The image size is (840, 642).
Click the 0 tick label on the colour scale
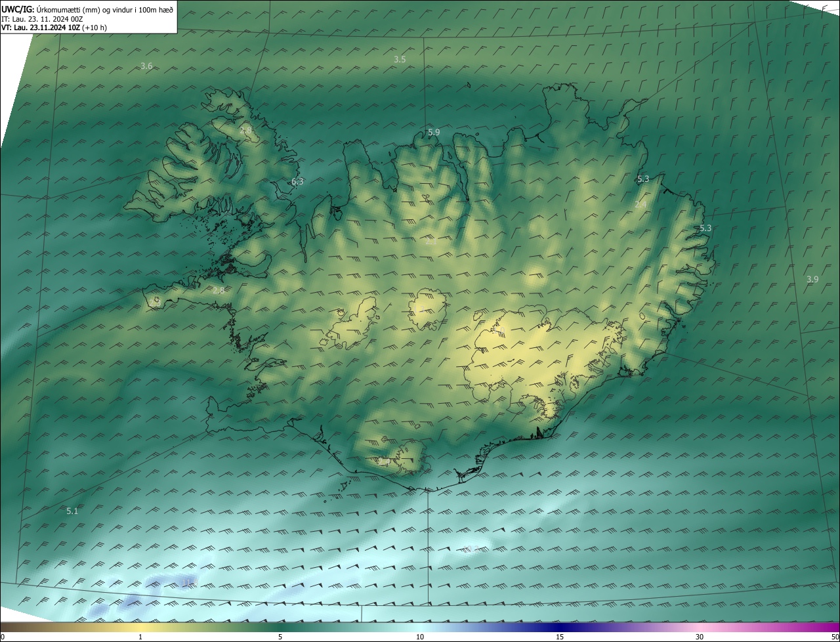point(3,637)
